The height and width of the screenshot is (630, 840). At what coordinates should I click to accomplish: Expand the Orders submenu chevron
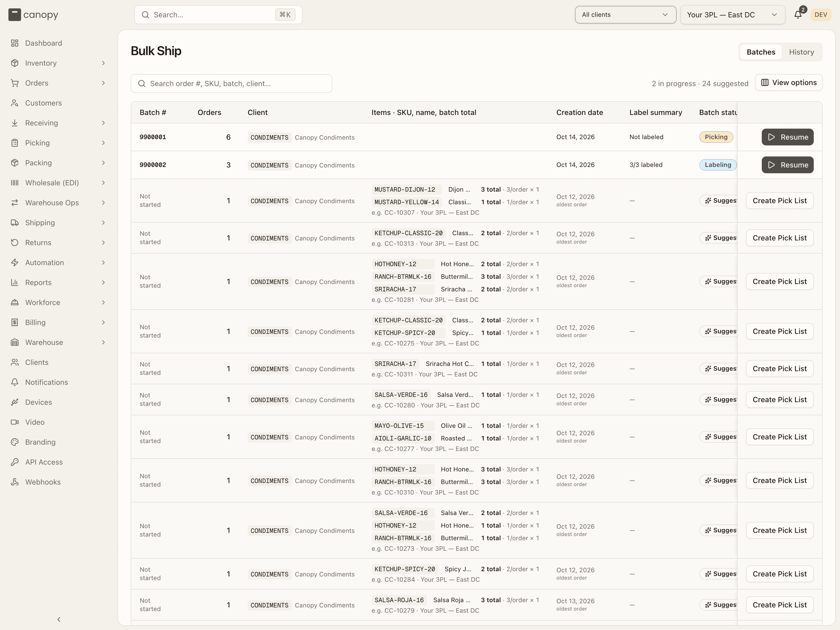pyautogui.click(x=103, y=83)
